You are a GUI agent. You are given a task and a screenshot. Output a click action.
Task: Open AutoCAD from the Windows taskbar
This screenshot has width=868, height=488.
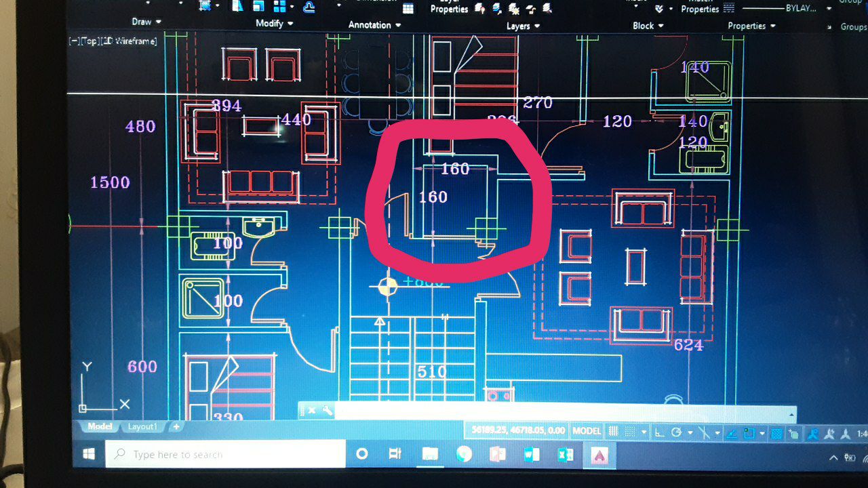[599, 455]
